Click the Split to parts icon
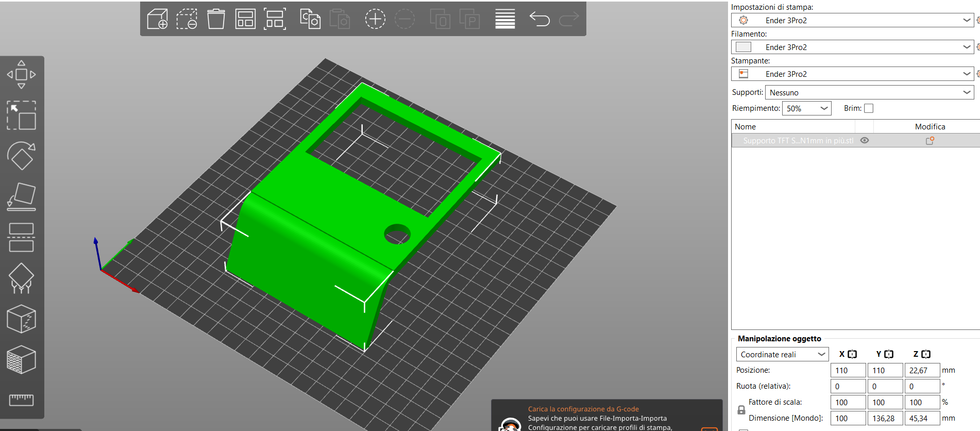The width and height of the screenshot is (980, 431). (x=469, y=19)
